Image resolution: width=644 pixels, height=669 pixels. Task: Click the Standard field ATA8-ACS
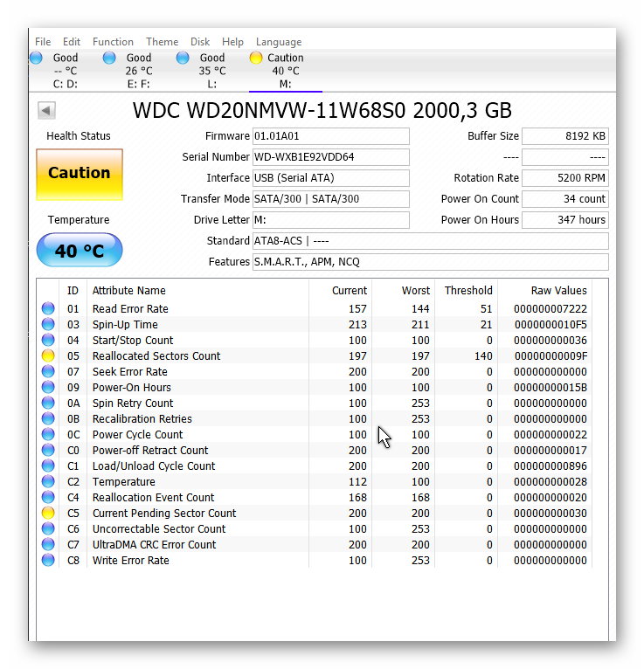(x=430, y=241)
